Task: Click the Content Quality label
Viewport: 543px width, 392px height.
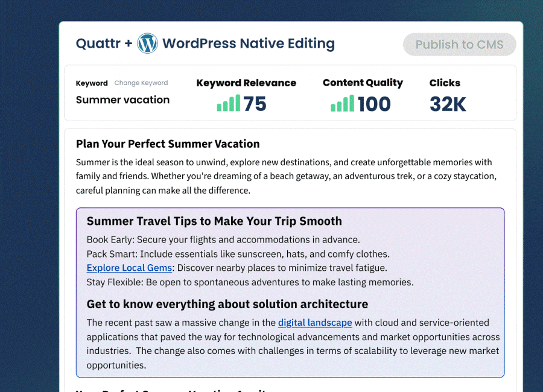Action: point(363,83)
